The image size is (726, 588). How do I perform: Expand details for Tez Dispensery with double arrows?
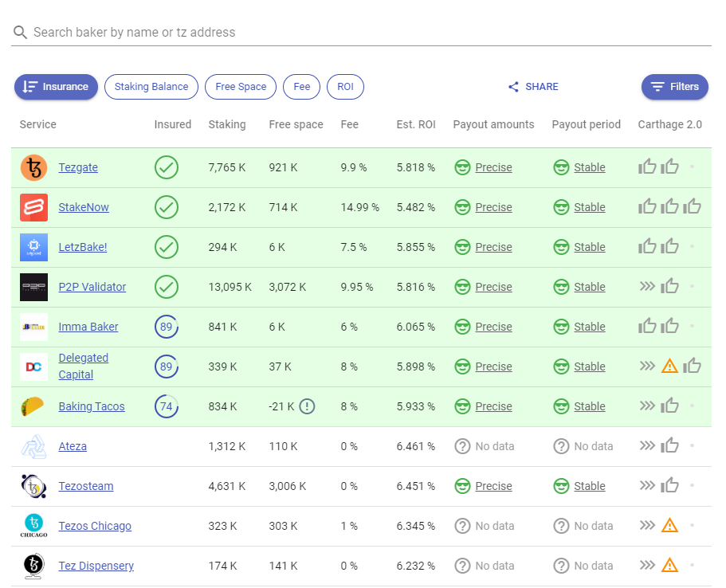pyautogui.click(x=647, y=564)
